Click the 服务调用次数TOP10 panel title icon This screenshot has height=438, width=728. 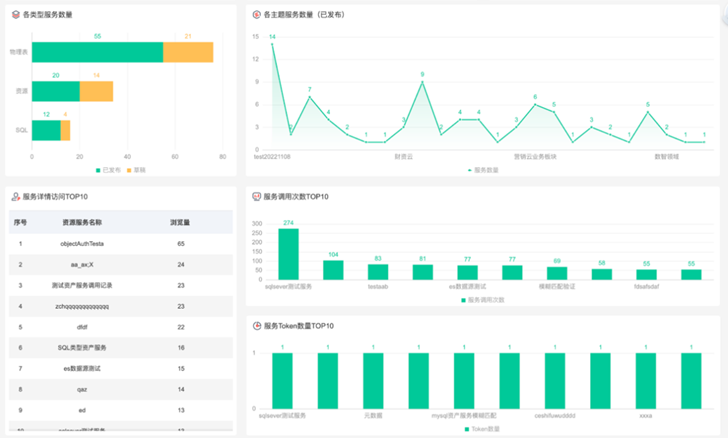[x=256, y=197]
